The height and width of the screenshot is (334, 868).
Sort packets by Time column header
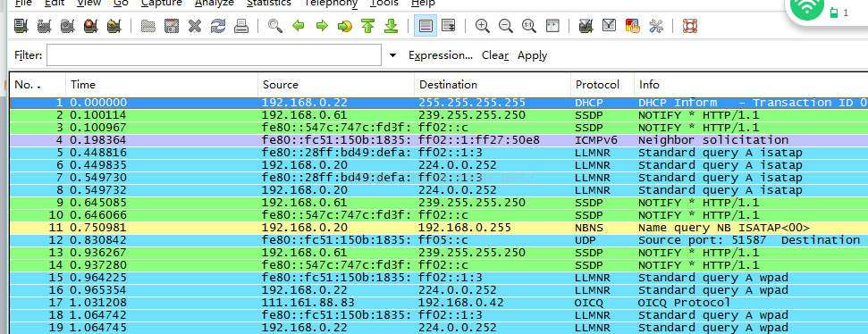pos(162,85)
